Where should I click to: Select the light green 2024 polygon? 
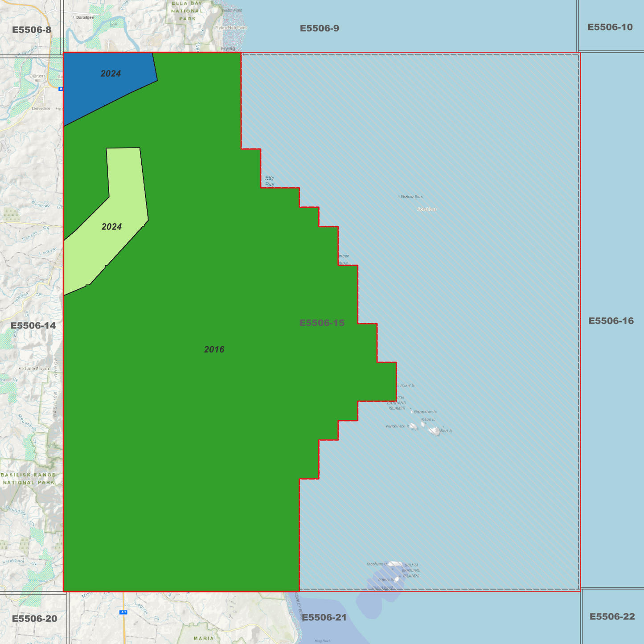(111, 227)
